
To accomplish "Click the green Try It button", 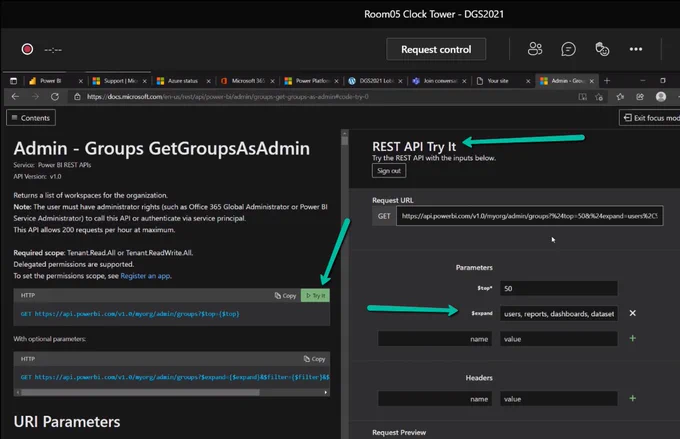I will click(315, 295).
